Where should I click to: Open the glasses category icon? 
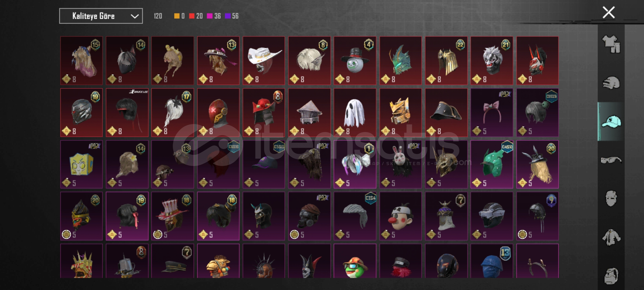click(611, 160)
